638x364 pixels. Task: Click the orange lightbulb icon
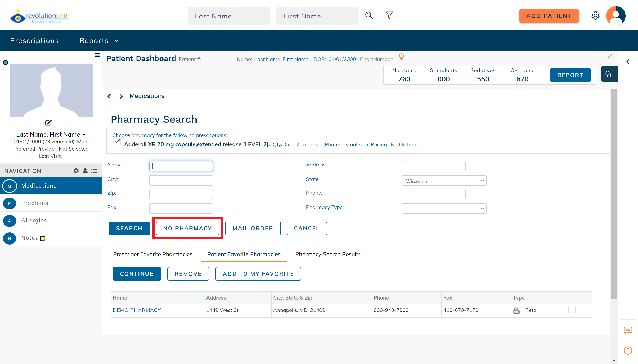click(401, 57)
